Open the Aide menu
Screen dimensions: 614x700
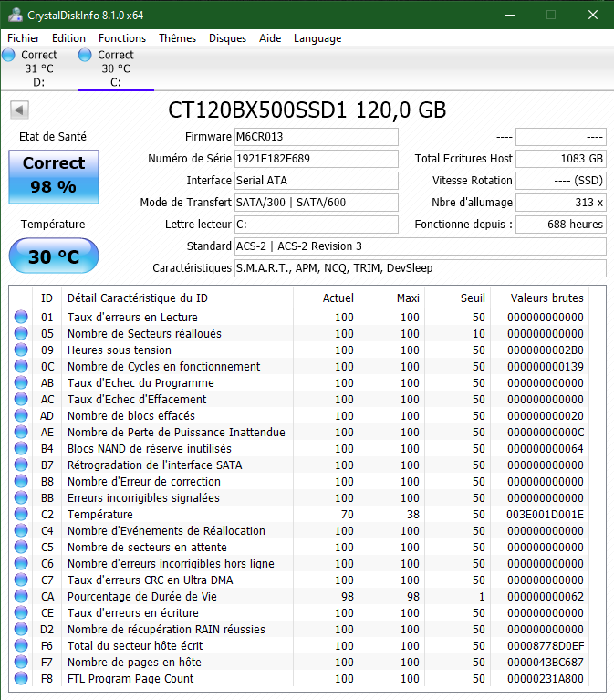click(x=270, y=38)
